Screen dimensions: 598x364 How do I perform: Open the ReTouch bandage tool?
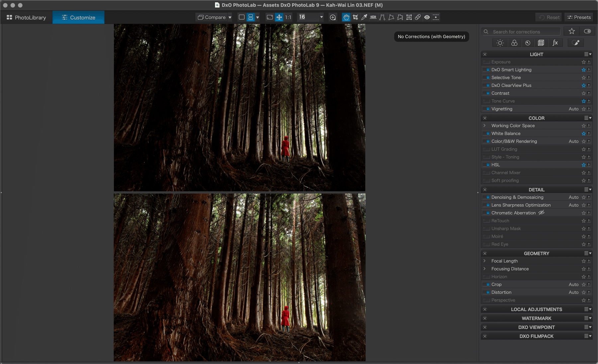click(x=418, y=17)
